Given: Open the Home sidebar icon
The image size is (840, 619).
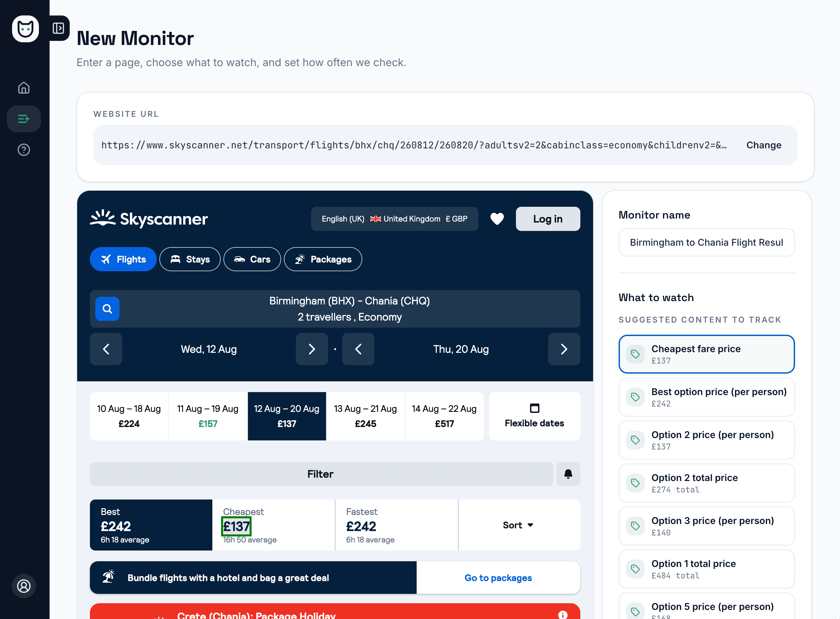Looking at the screenshot, I should coord(24,88).
